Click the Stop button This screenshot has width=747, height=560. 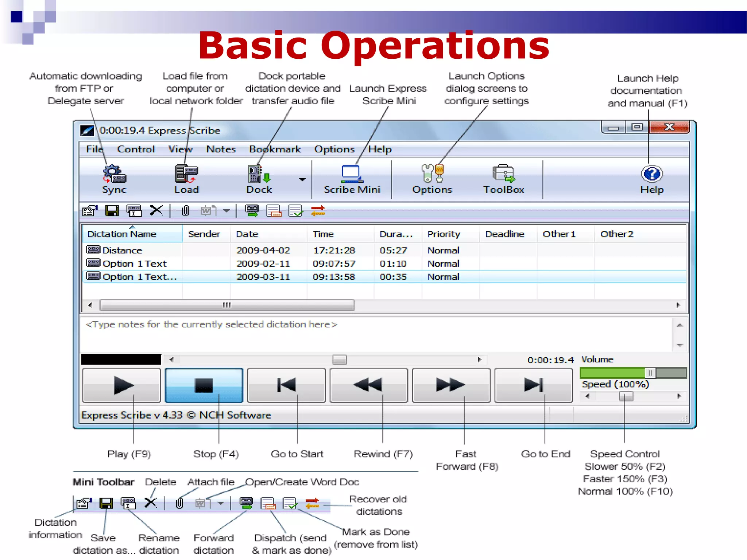204,385
